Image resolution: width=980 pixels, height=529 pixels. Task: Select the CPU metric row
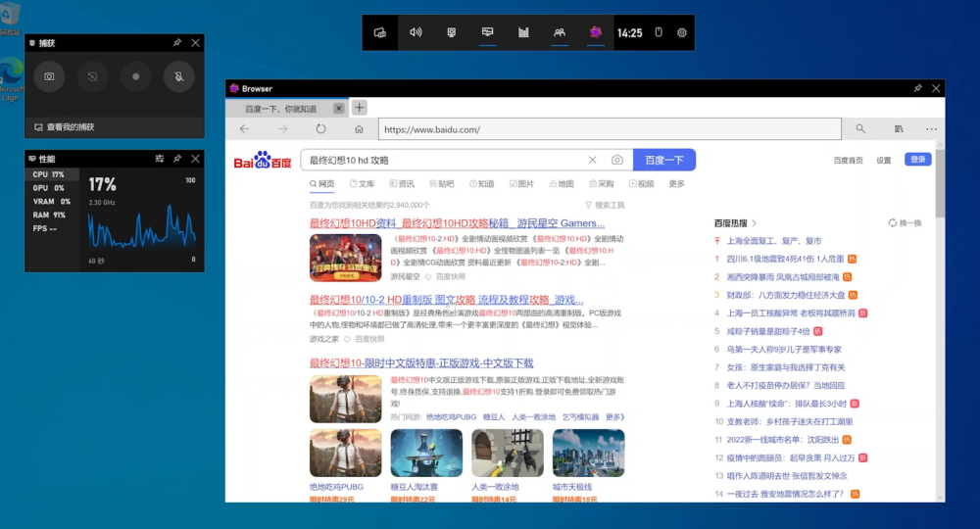51,174
